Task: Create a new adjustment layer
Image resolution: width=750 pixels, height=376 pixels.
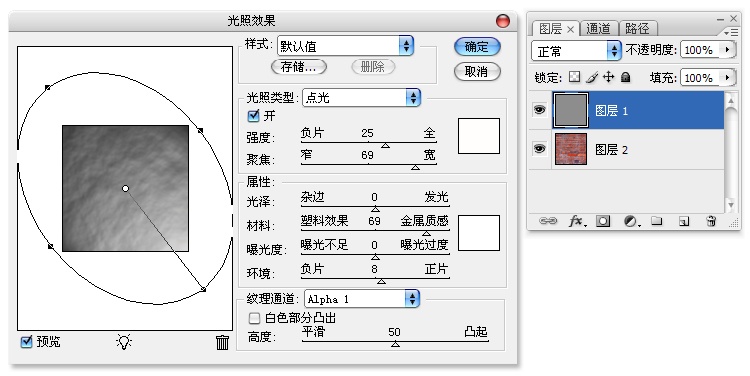Action: click(x=631, y=221)
